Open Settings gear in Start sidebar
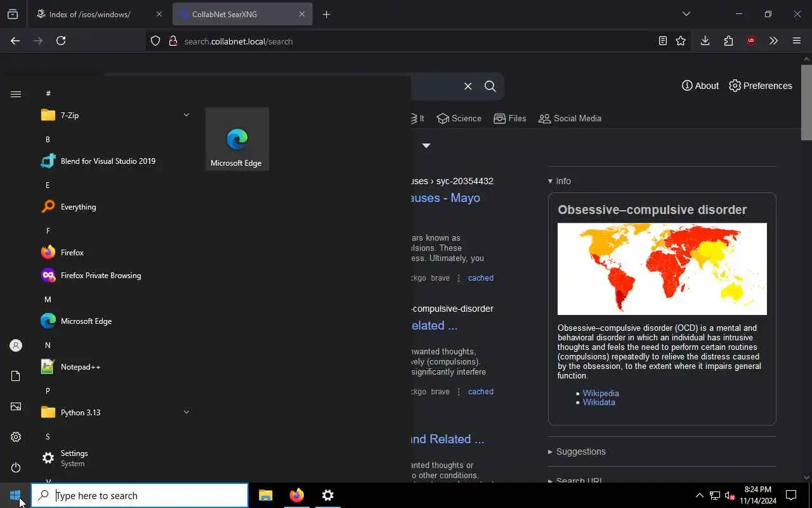812x508 pixels. pyautogui.click(x=16, y=437)
